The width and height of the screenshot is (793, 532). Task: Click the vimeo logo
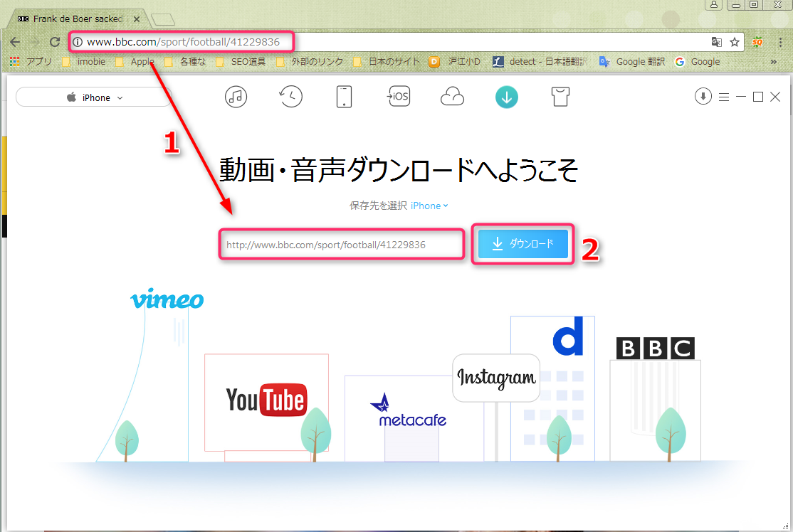point(167,299)
